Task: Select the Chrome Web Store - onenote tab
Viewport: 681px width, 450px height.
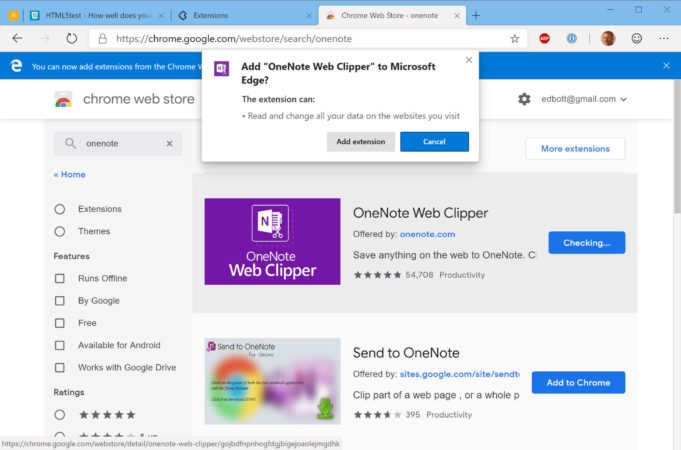Action: 392,16
